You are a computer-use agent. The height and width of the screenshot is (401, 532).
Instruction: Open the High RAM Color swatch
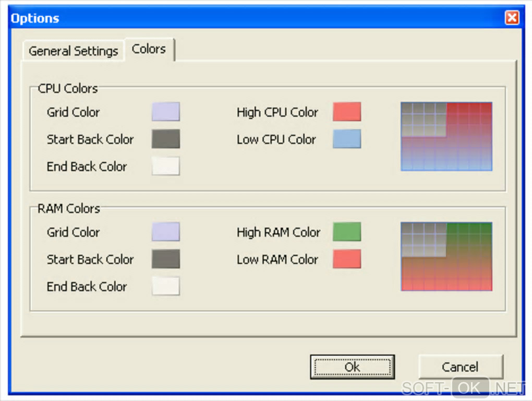347,232
